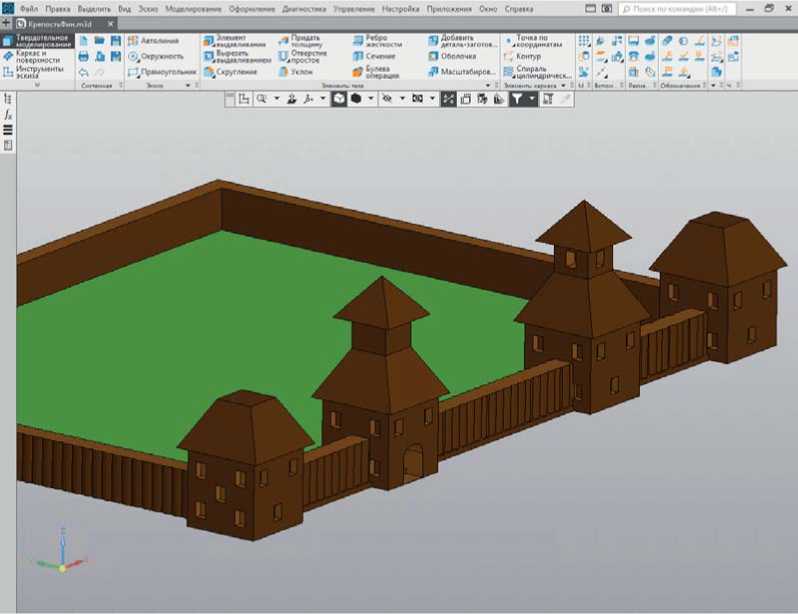The height and width of the screenshot is (614, 798).
Task: Open dropdown arrow next to zoom magnifier
Action: pos(275,99)
